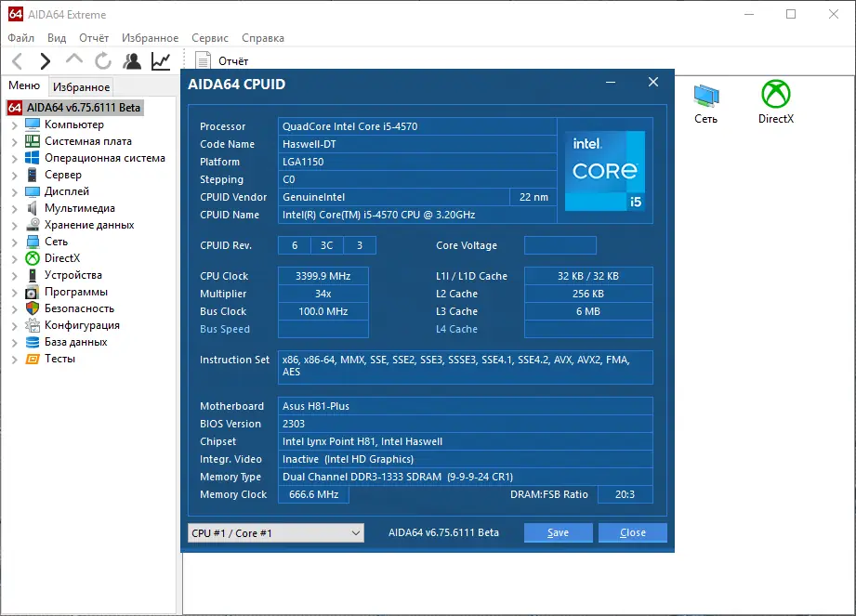Click the Сеть tree network icon

click(33, 242)
